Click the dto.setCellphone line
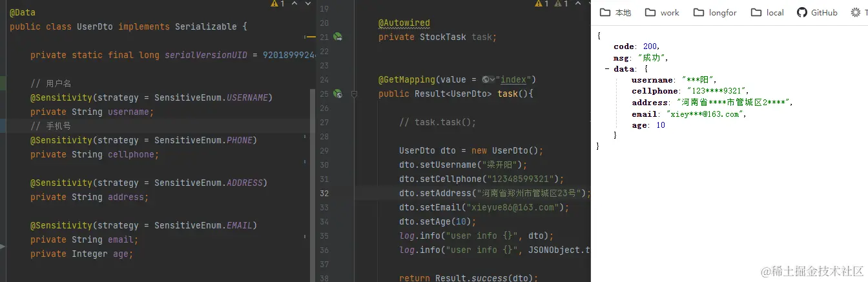This screenshot has width=868, height=282. [x=482, y=179]
